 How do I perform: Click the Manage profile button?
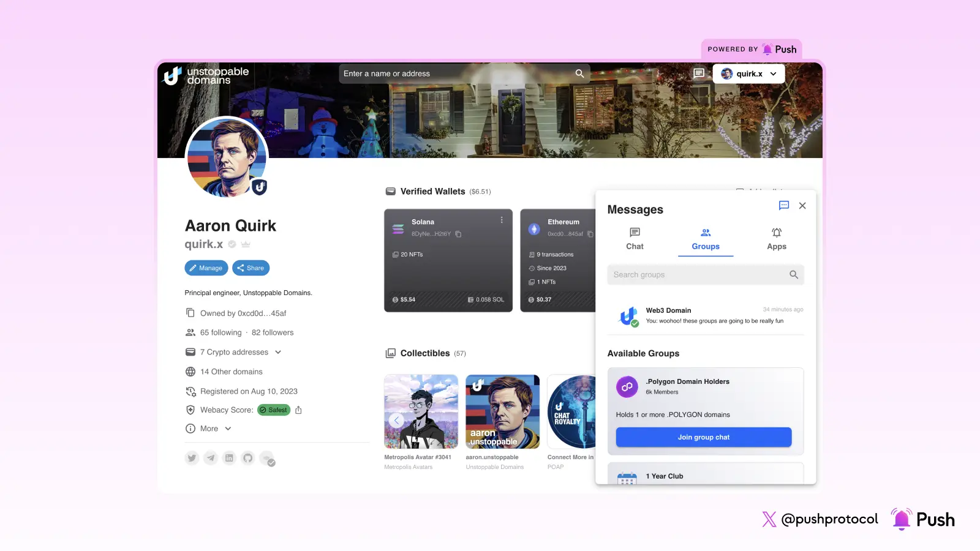[206, 268]
